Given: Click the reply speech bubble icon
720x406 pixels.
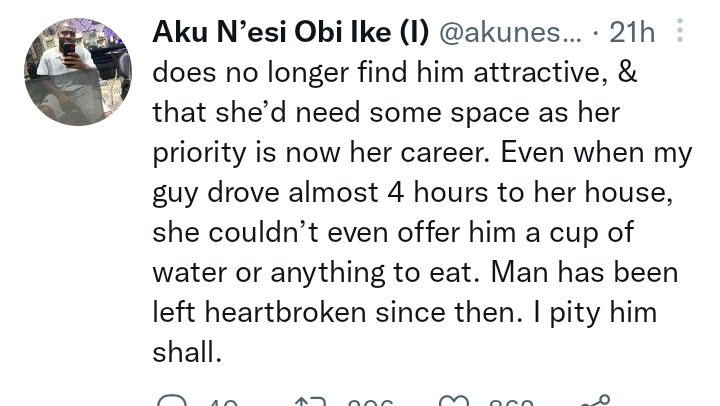Looking at the screenshot, I should (x=172, y=400).
